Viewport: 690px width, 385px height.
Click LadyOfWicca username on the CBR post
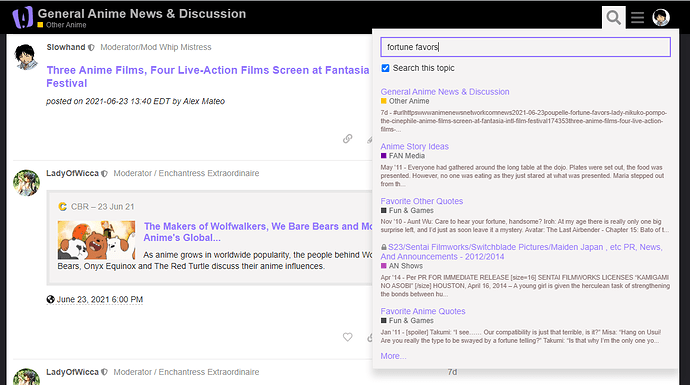pyautogui.click(x=73, y=173)
